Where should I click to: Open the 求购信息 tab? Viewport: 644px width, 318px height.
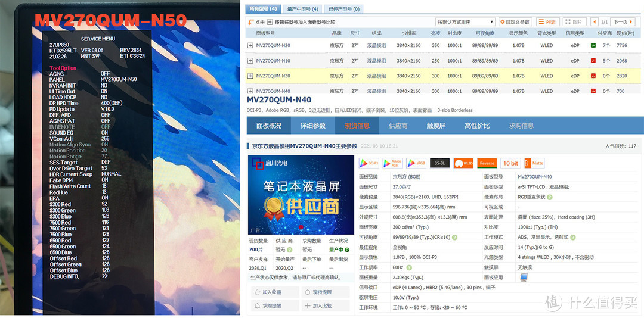click(x=521, y=126)
